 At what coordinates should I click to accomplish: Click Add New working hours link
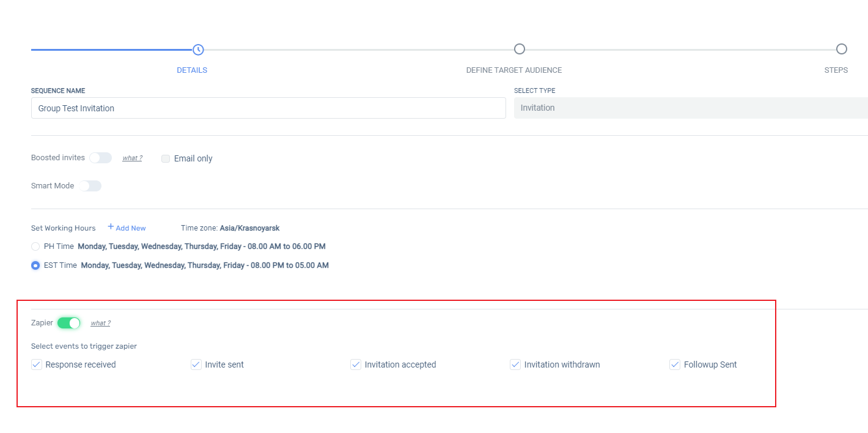[127, 228]
